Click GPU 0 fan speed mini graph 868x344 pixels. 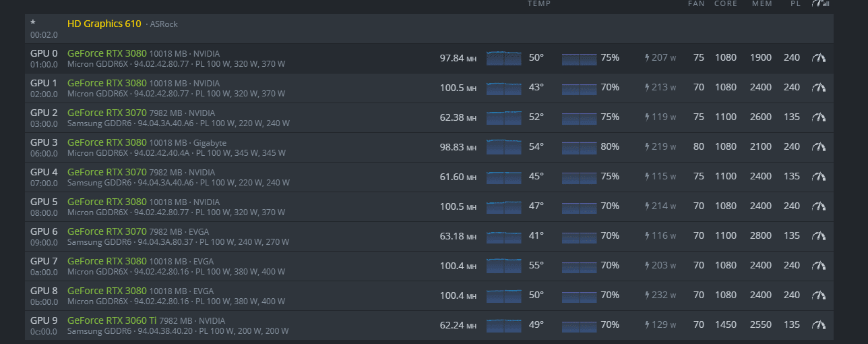pos(579,58)
